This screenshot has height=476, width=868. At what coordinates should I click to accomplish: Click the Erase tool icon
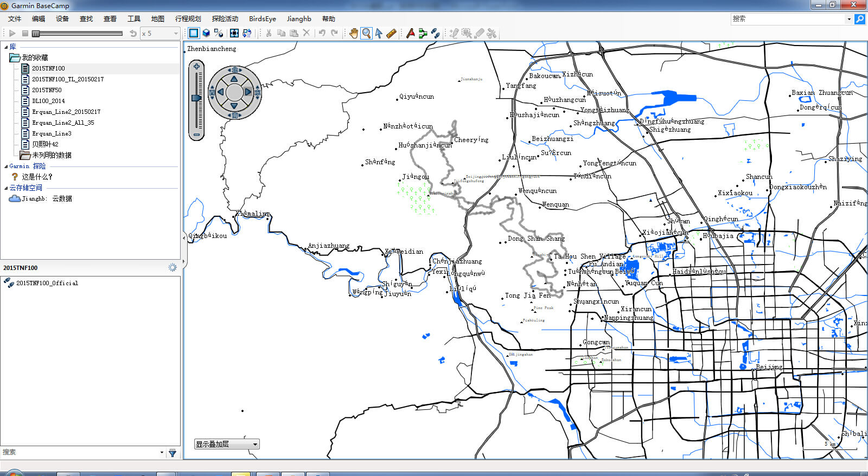click(x=479, y=33)
